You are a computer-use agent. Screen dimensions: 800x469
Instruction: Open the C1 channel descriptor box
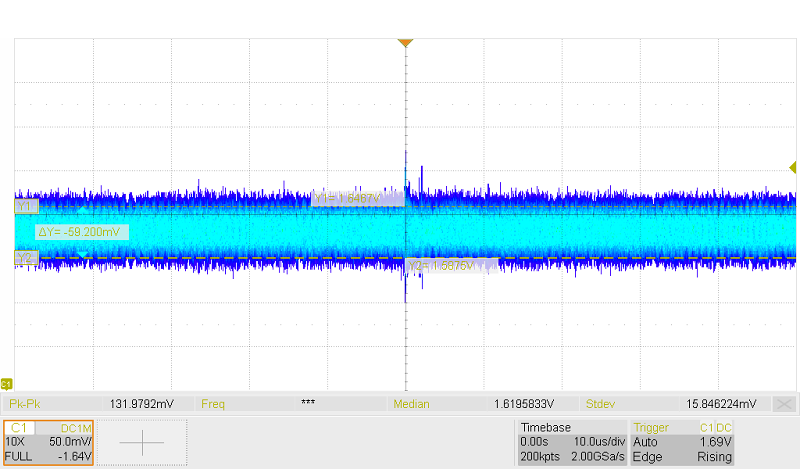(48, 442)
